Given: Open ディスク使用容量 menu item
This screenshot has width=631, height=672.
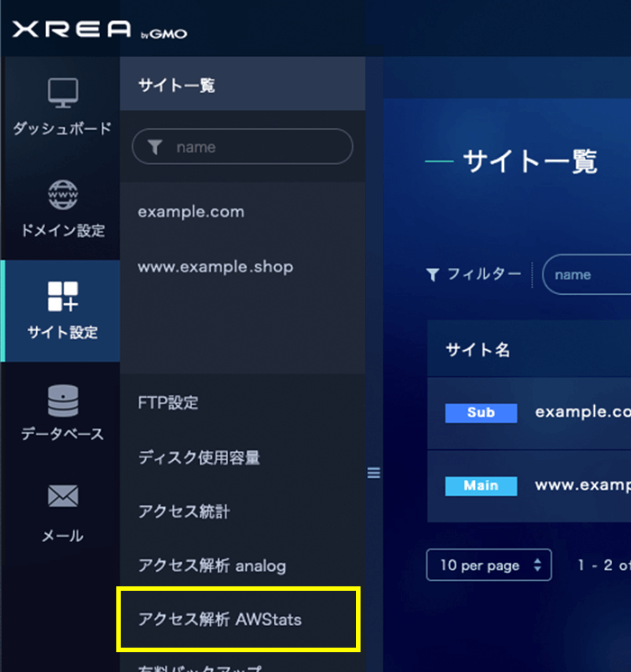Looking at the screenshot, I should tap(199, 457).
